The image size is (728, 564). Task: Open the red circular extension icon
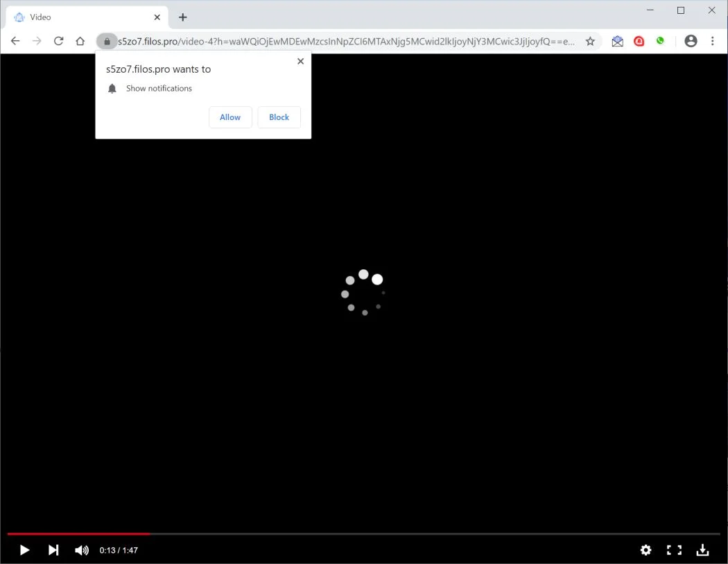point(639,42)
